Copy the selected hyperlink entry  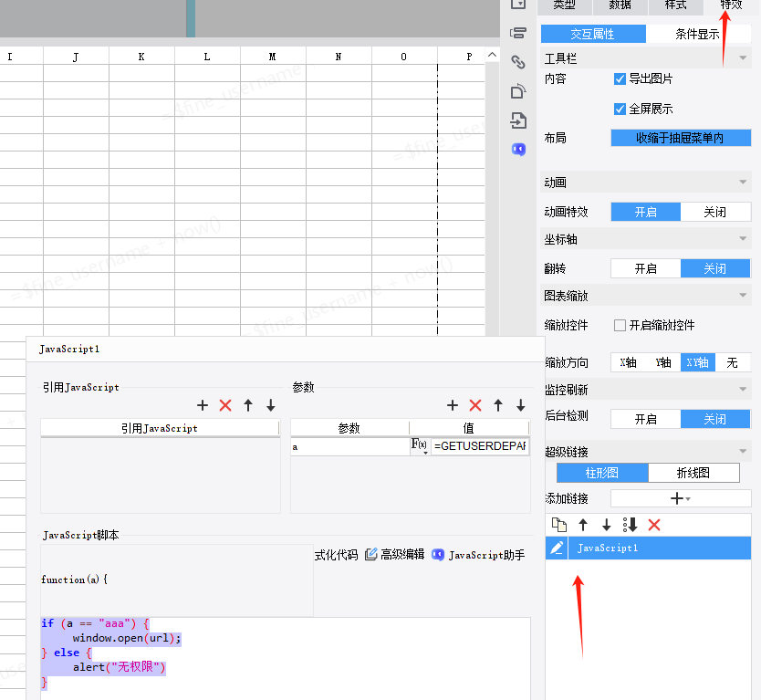tap(559, 525)
